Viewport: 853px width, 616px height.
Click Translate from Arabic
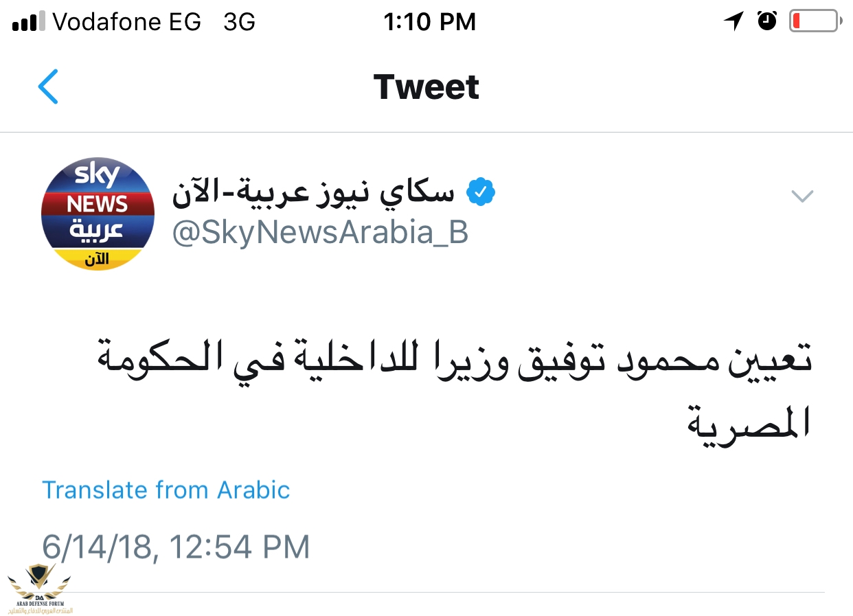[166, 490]
